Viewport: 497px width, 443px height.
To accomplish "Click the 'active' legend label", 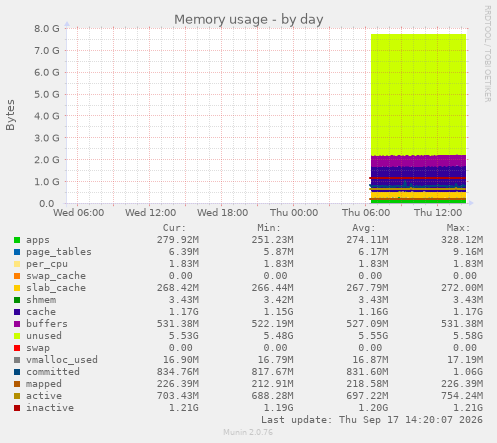I will pyautogui.click(x=44, y=396).
